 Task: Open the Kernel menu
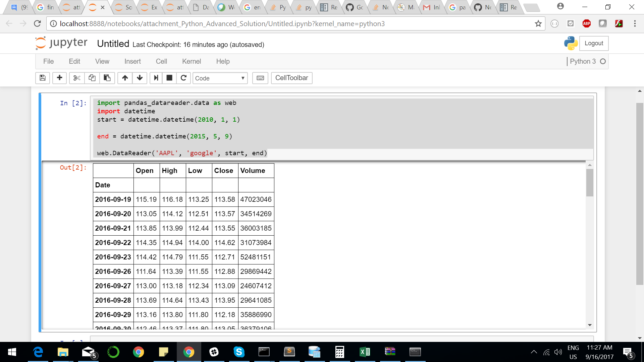pyautogui.click(x=192, y=61)
